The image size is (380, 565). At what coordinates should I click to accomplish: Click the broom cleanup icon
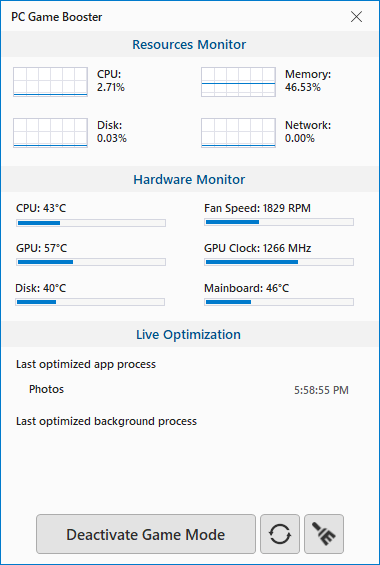coord(324,534)
